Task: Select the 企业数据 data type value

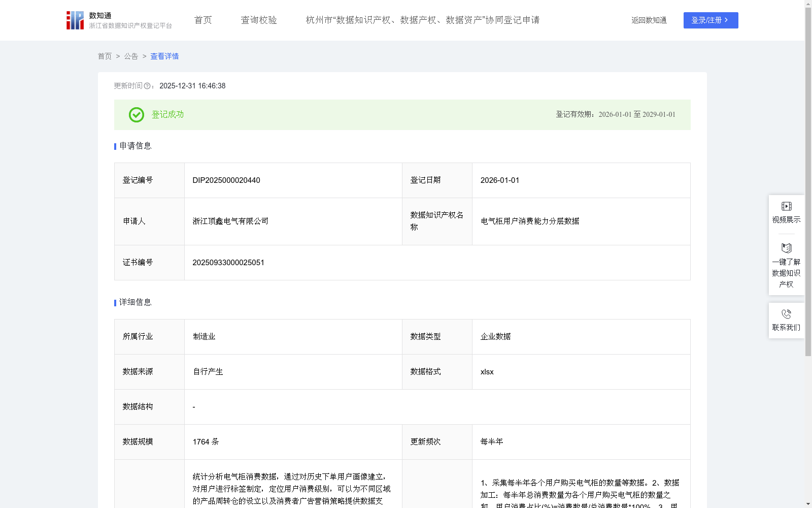Action: click(496, 336)
